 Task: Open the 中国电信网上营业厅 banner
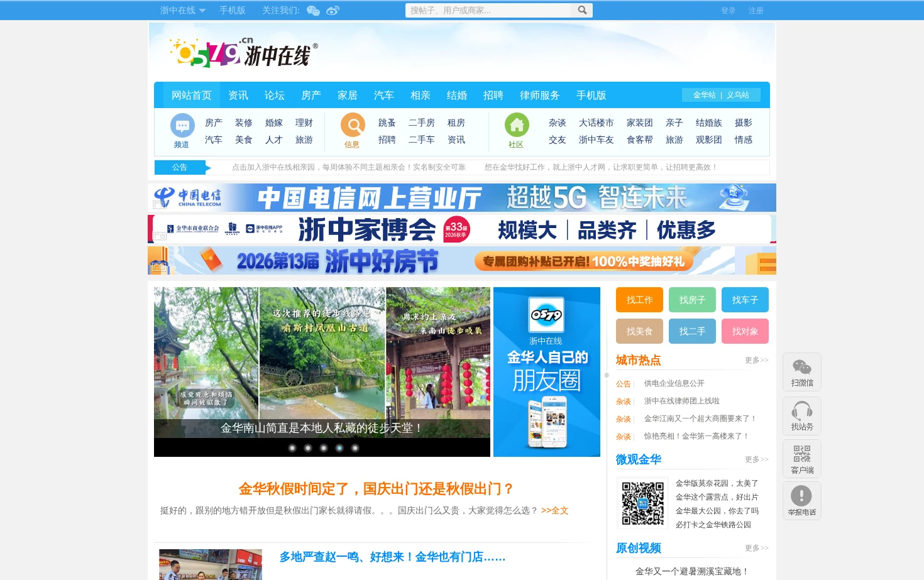pyautogui.click(x=462, y=197)
